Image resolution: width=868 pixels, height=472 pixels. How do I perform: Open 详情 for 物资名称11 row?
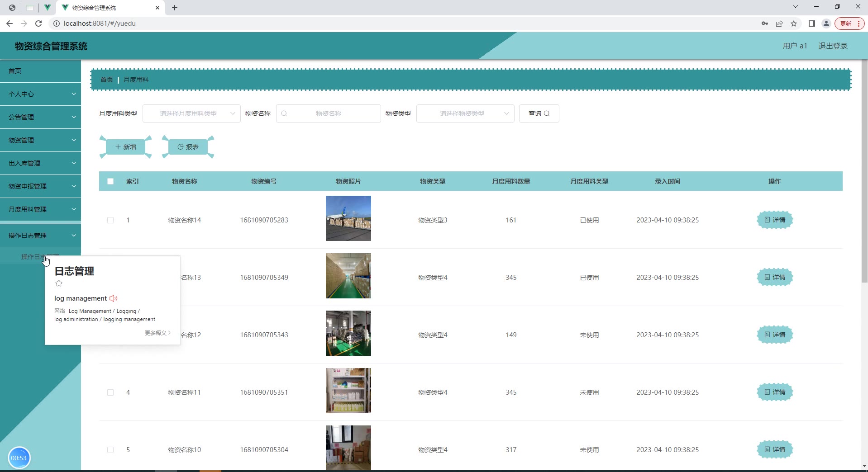(775, 392)
